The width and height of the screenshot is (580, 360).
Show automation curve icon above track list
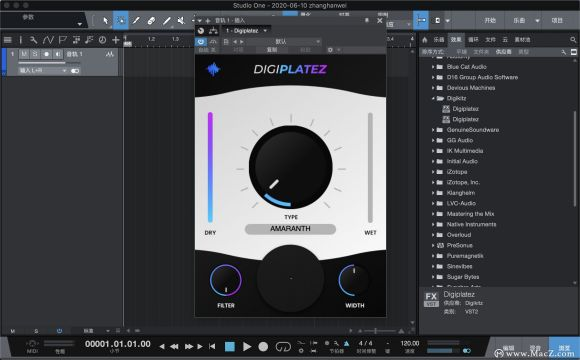click(48, 40)
